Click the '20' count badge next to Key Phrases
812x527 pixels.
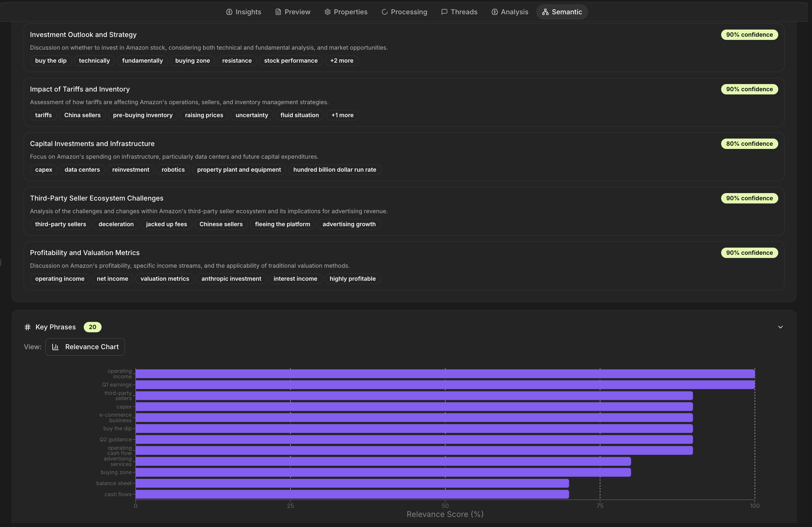point(92,327)
